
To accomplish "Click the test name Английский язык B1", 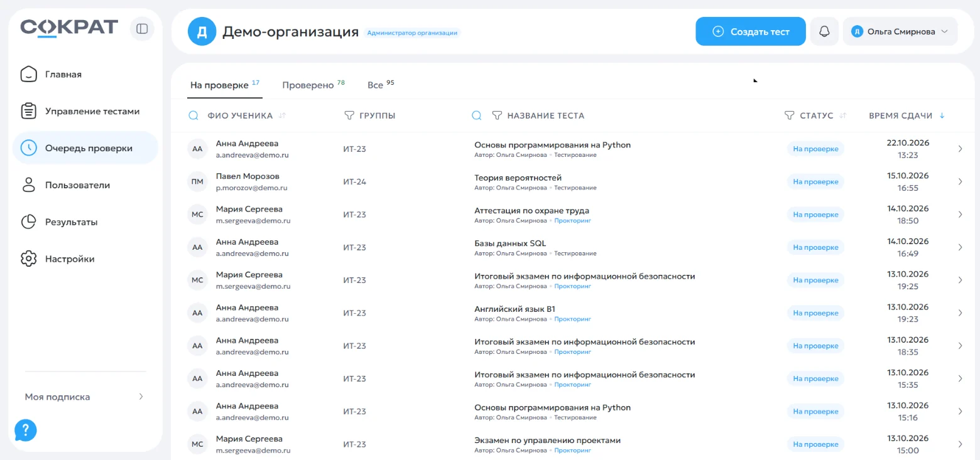I will (x=515, y=309).
